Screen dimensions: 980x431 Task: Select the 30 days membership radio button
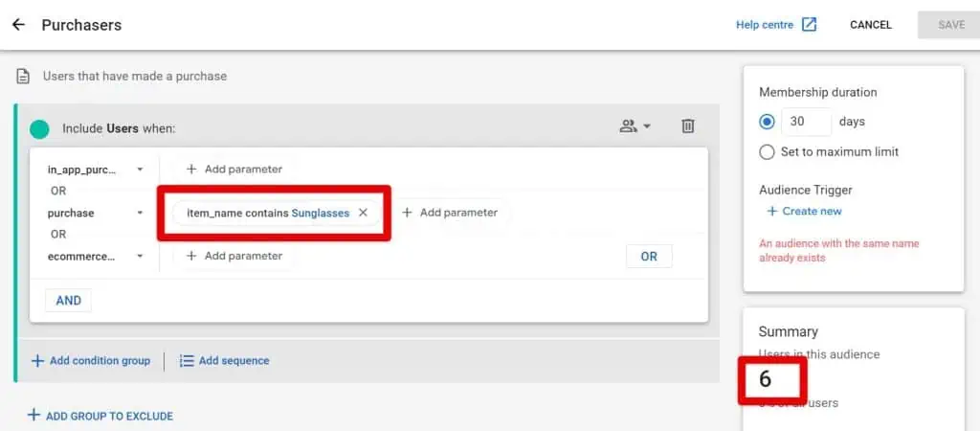[767, 122]
